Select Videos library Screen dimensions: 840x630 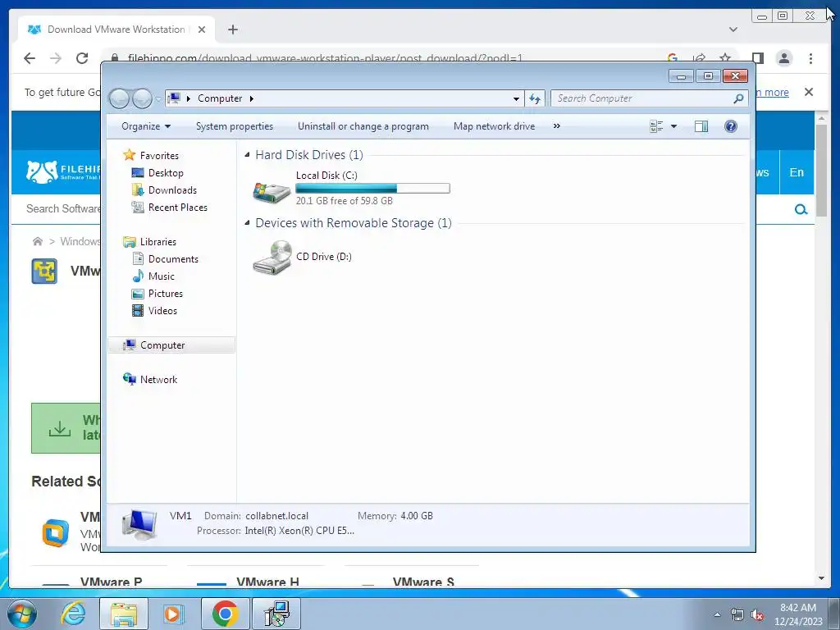pyautogui.click(x=162, y=311)
